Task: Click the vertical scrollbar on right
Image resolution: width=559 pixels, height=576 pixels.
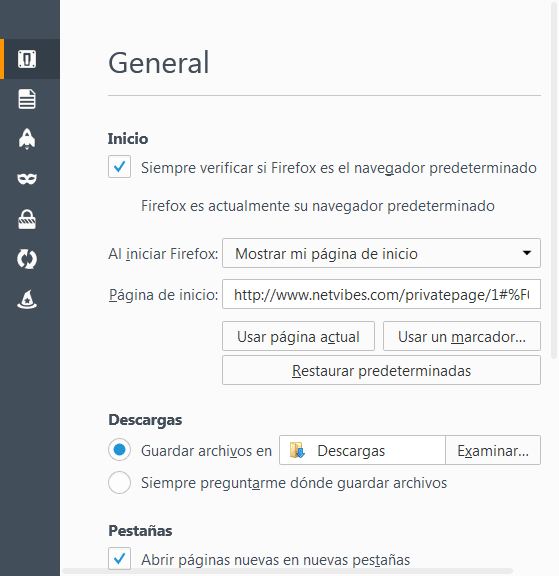Action: pyautogui.click(x=554, y=180)
